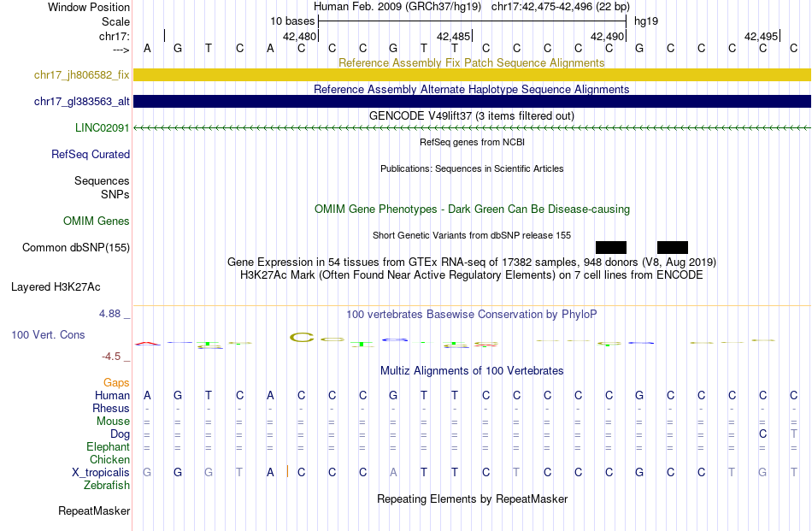Screen dimensions: 812x531
Task: Click the 42,495 ruler coordinate
Action: pyautogui.click(x=761, y=36)
